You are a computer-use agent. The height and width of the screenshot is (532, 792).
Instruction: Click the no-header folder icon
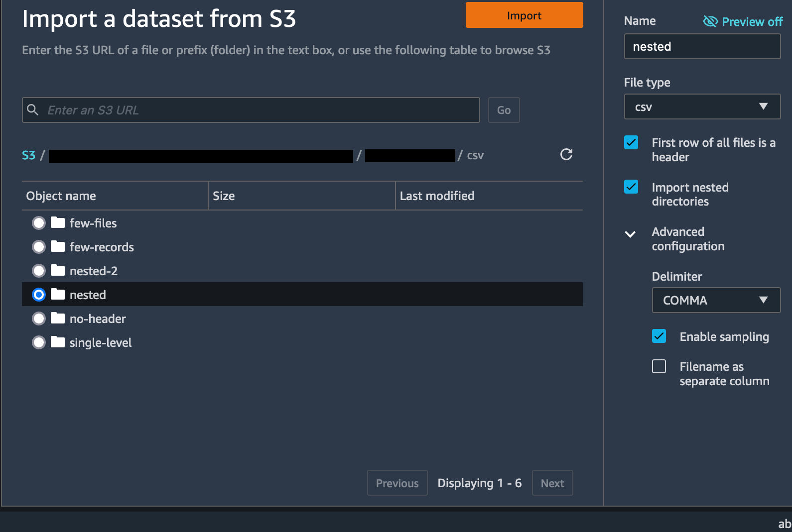(58, 318)
